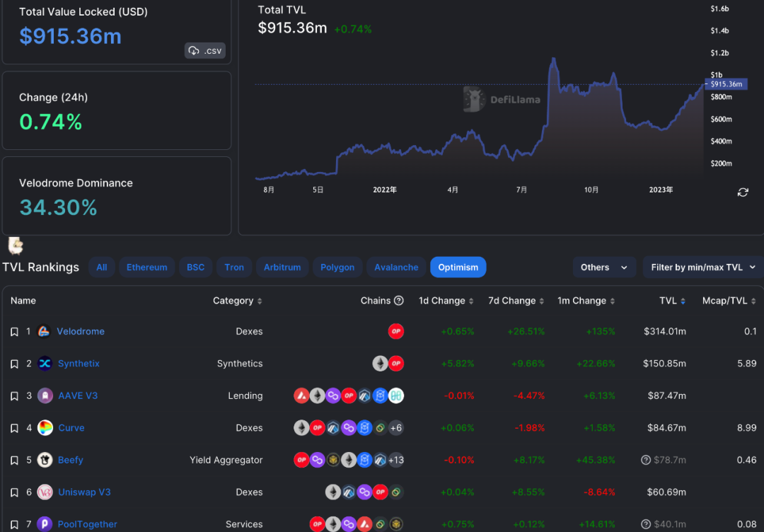Bookmark the Uniswap V3 row
This screenshot has width=764, height=532.
14,492
